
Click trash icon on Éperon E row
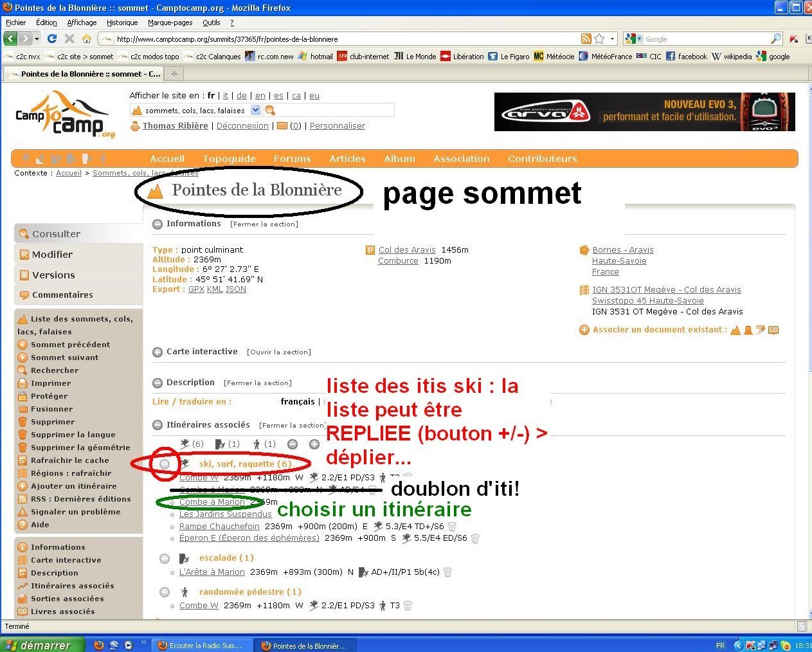[475, 539]
